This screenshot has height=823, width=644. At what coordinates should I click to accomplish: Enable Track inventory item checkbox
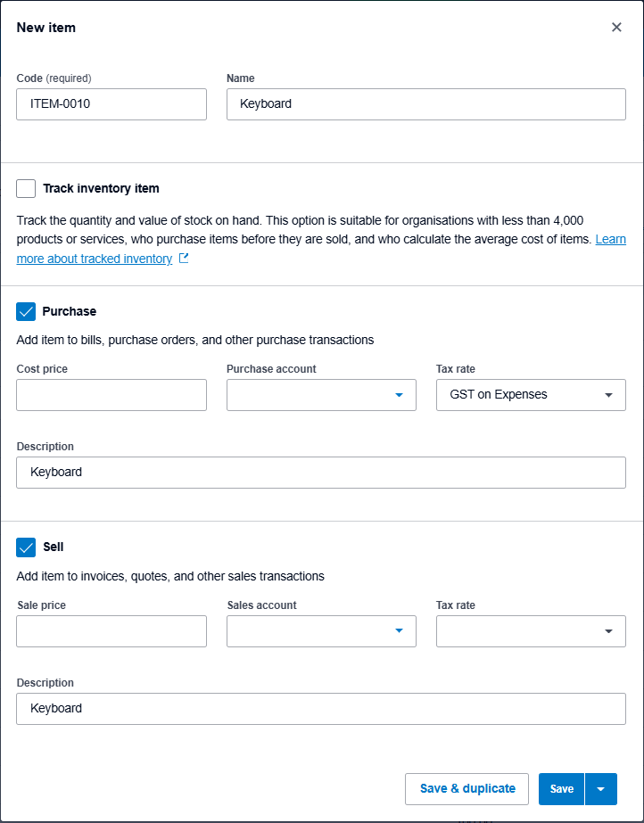[x=26, y=188]
